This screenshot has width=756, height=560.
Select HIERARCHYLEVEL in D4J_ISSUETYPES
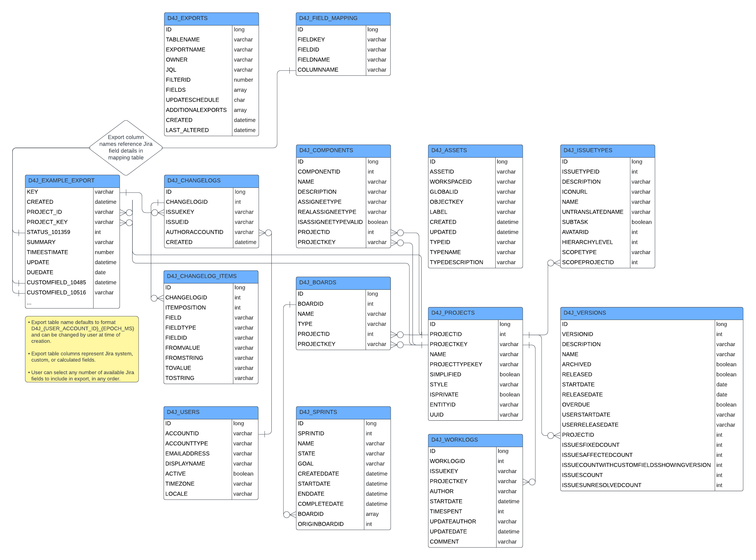[x=607, y=242]
